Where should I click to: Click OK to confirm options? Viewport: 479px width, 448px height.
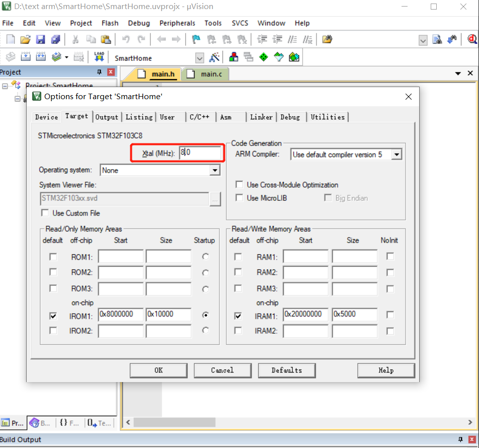[x=158, y=370]
